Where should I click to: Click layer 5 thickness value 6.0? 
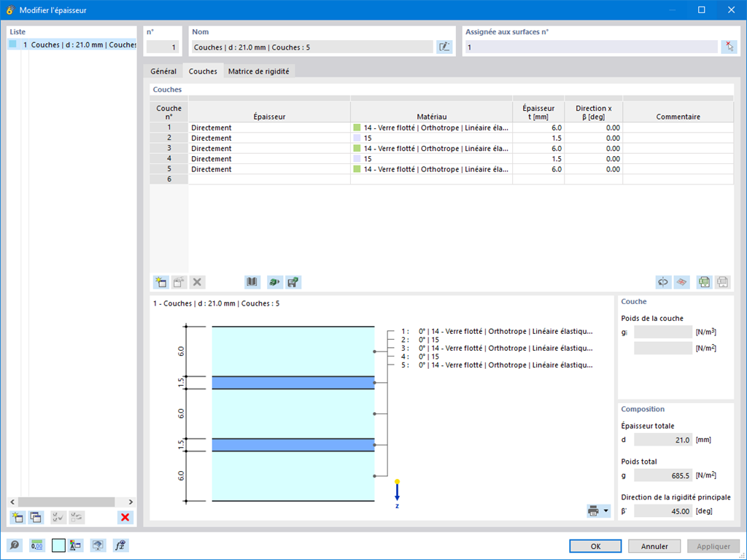pos(538,169)
